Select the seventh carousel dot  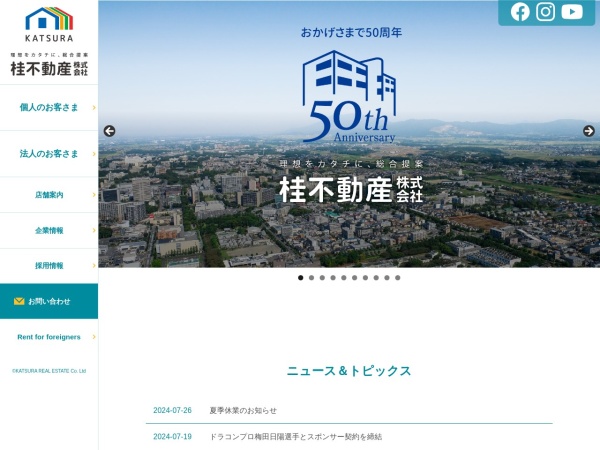point(365,278)
